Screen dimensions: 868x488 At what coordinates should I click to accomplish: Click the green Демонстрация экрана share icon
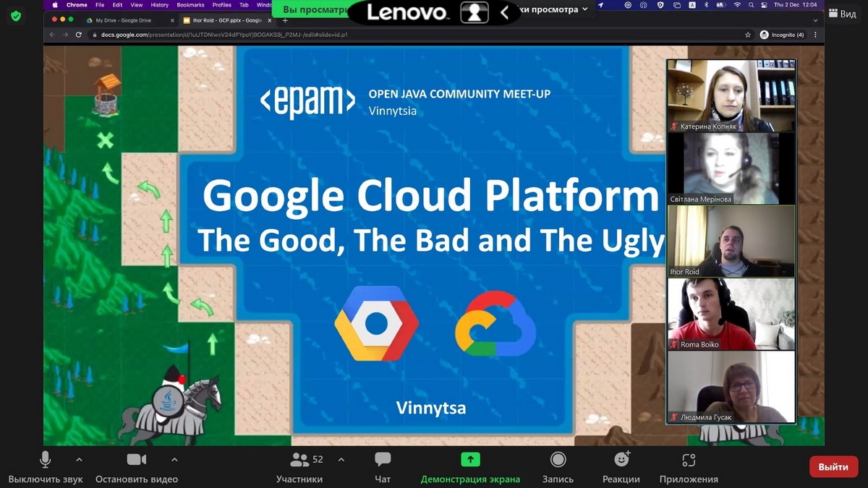click(470, 460)
